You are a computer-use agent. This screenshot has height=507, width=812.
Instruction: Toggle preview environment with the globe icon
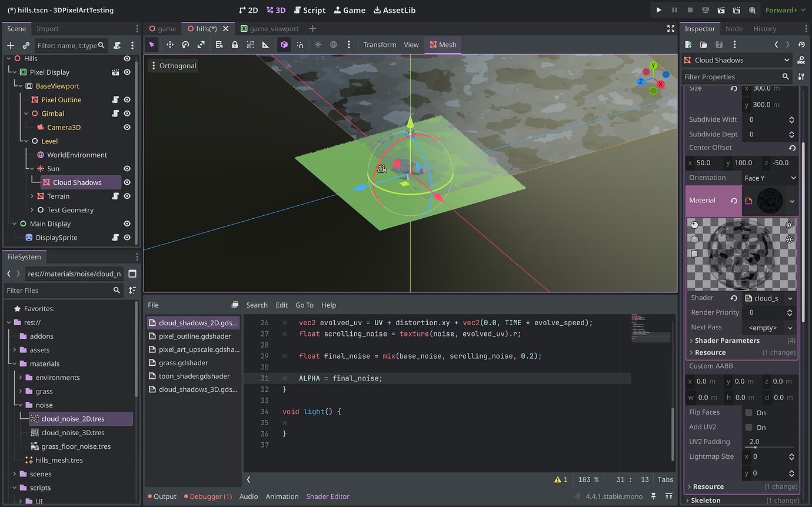(x=333, y=44)
